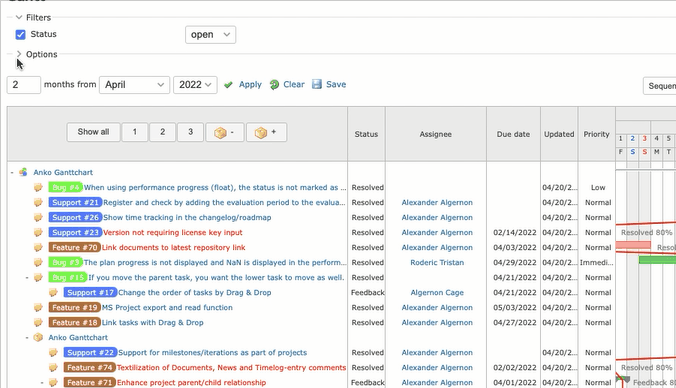Click the Priority column header
The width and height of the screenshot is (676, 388).
pyautogui.click(x=597, y=134)
